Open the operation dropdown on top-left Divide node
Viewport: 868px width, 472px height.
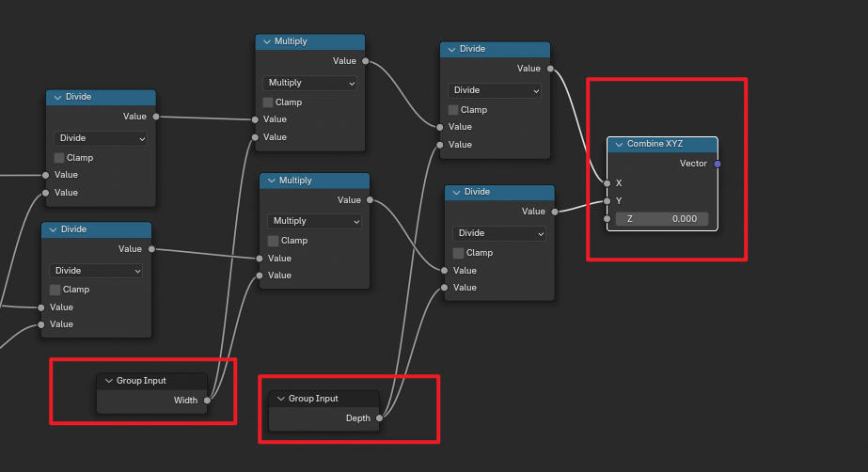[x=101, y=138]
